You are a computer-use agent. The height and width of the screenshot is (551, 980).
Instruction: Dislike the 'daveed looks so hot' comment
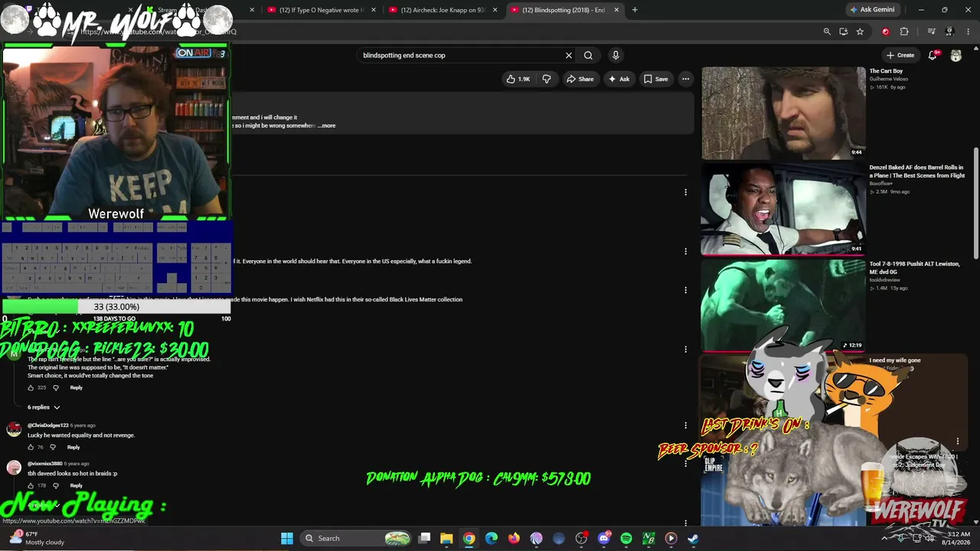coord(55,485)
